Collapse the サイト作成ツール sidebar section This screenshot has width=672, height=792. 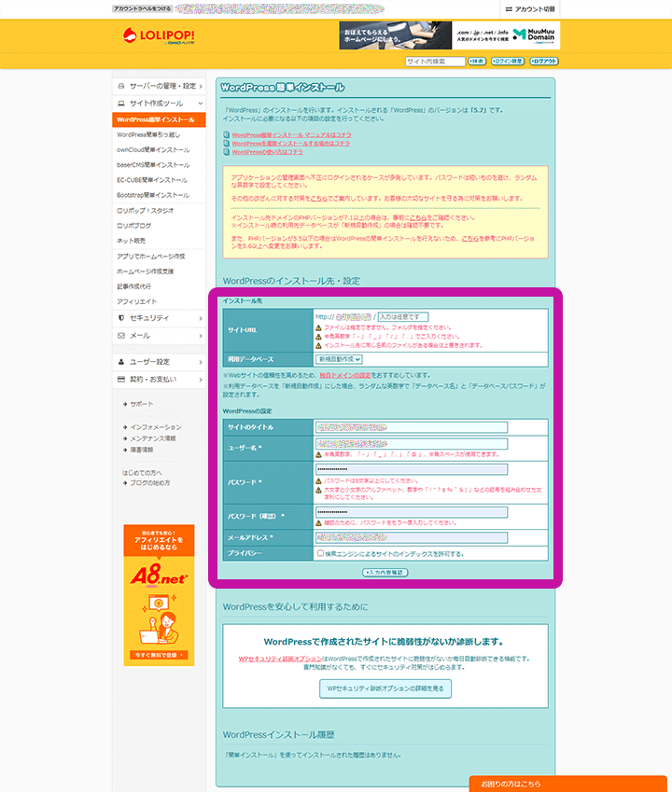click(x=200, y=104)
